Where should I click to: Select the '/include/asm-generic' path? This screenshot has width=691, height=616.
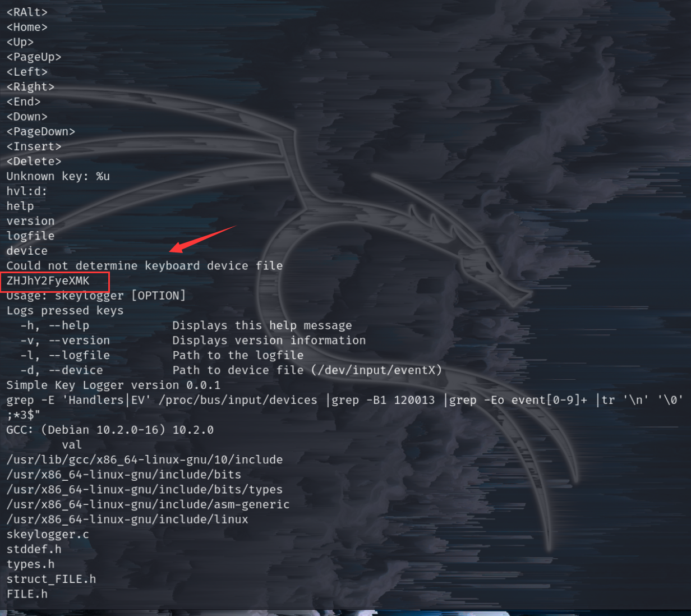coord(148,504)
